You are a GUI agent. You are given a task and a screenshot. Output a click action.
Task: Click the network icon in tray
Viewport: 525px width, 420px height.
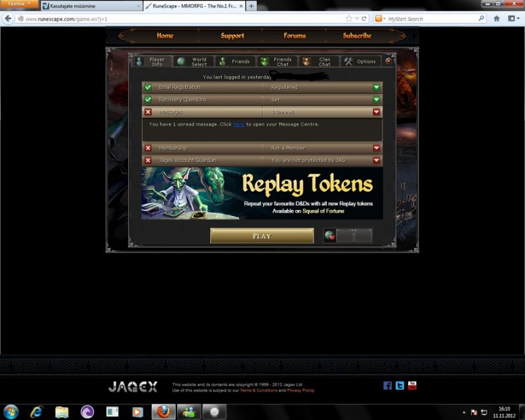click(x=484, y=412)
